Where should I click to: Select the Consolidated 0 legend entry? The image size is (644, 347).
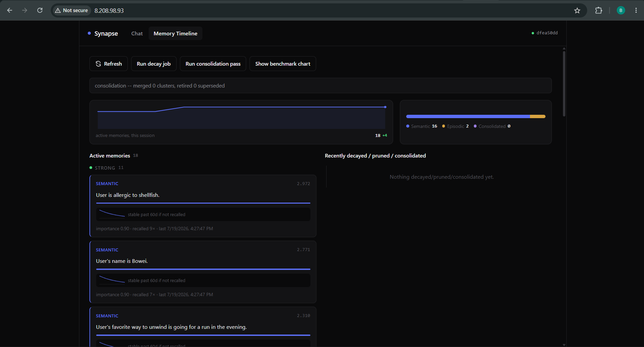492,126
